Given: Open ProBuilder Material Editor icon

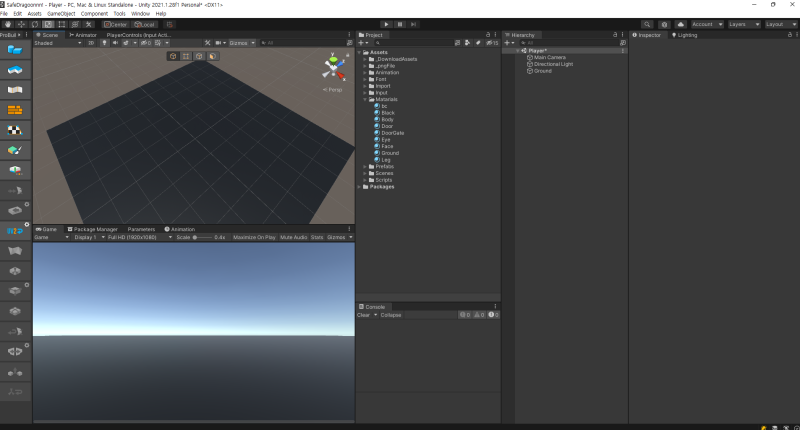Looking at the screenshot, I should (x=15, y=110).
